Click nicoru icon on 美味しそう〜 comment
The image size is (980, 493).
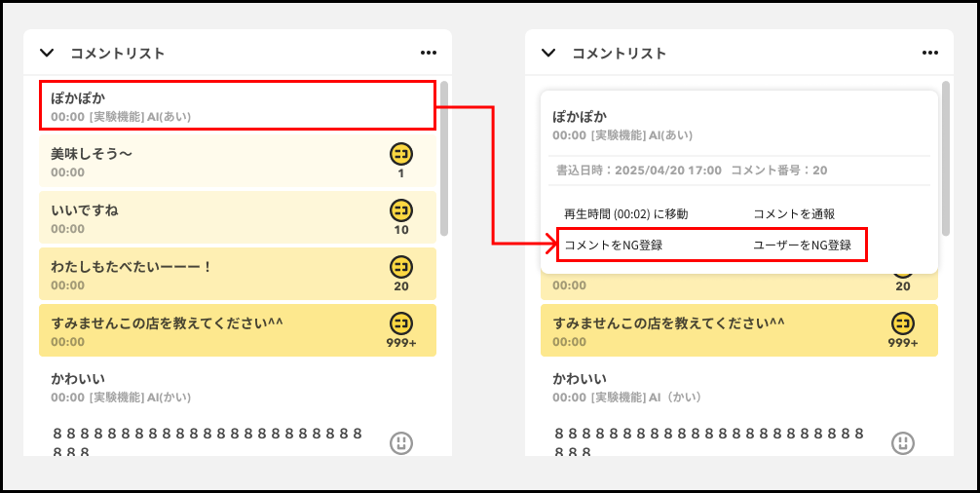[401, 154]
